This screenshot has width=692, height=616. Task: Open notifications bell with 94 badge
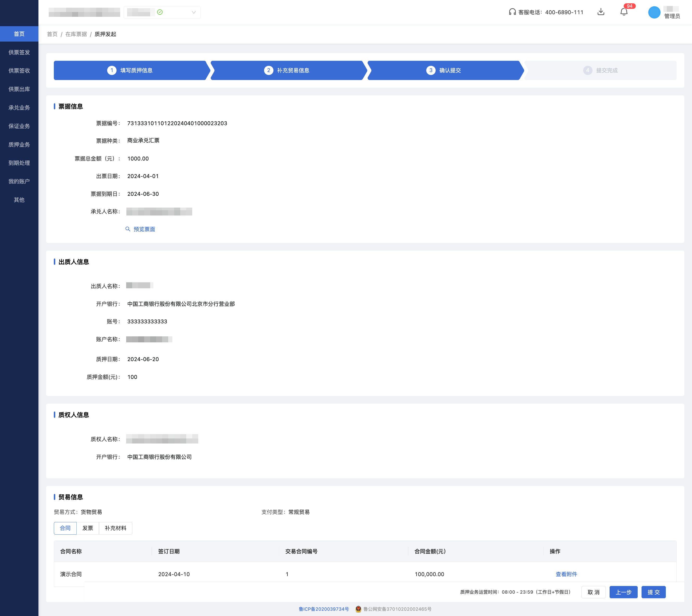[x=624, y=12]
